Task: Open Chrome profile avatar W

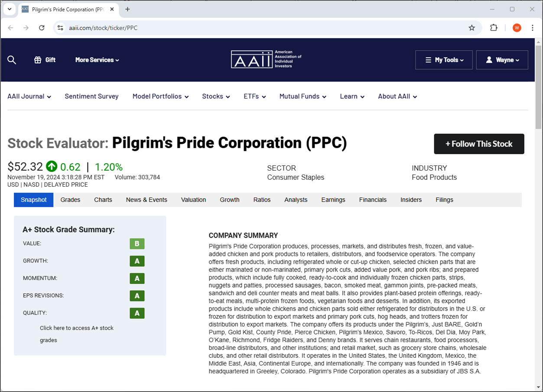Action: pyautogui.click(x=517, y=28)
